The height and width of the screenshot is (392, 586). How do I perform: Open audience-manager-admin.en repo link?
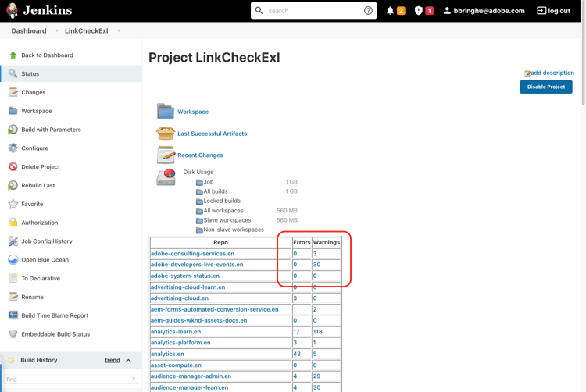pos(191,376)
